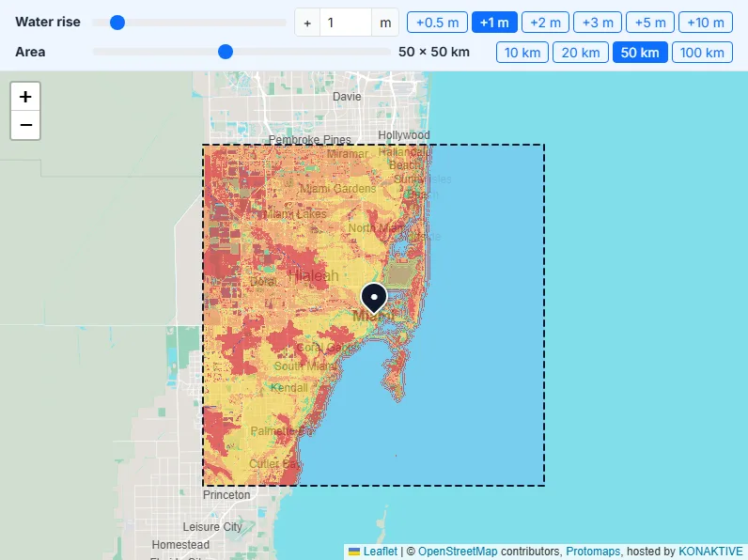Click the '50 × 50 km' area size readout

[x=434, y=52]
